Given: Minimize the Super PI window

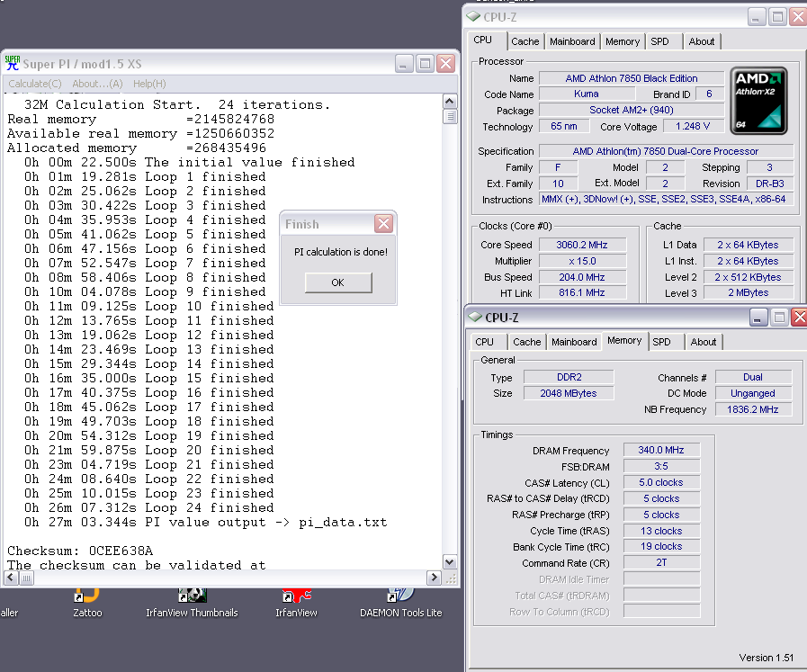Looking at the screenshot, I should pyautogui.click(x=404, y=63).
